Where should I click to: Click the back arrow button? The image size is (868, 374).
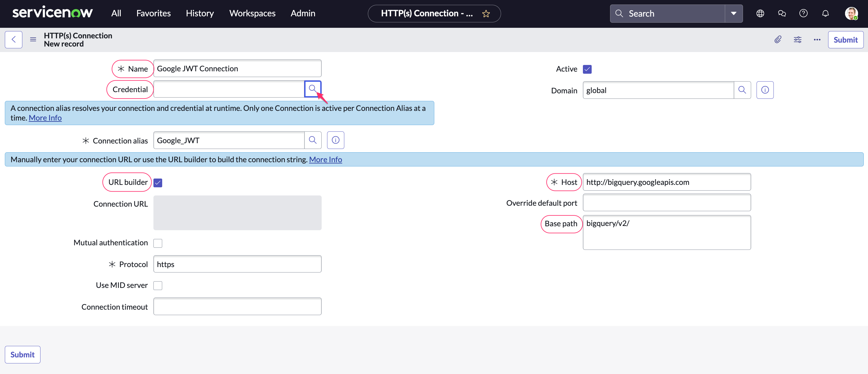[x=14, y=40]
